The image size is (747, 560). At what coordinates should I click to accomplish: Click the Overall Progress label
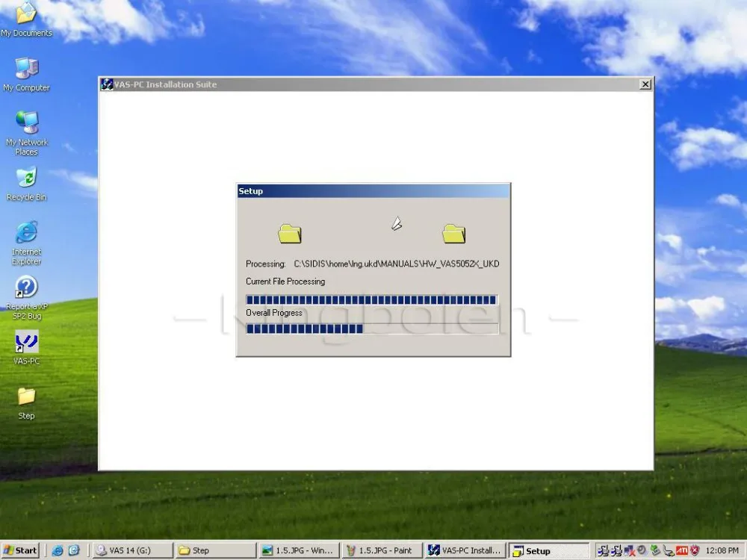pos(274,313)
